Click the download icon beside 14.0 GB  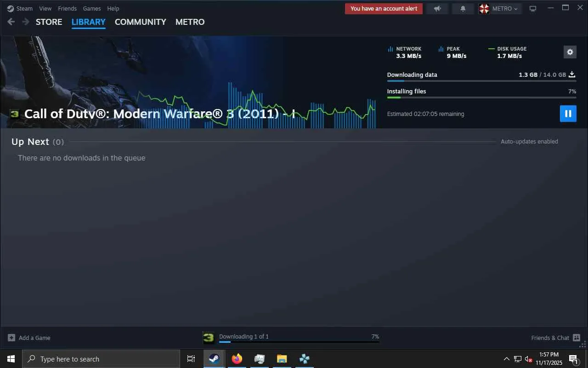tap(572, 75)
